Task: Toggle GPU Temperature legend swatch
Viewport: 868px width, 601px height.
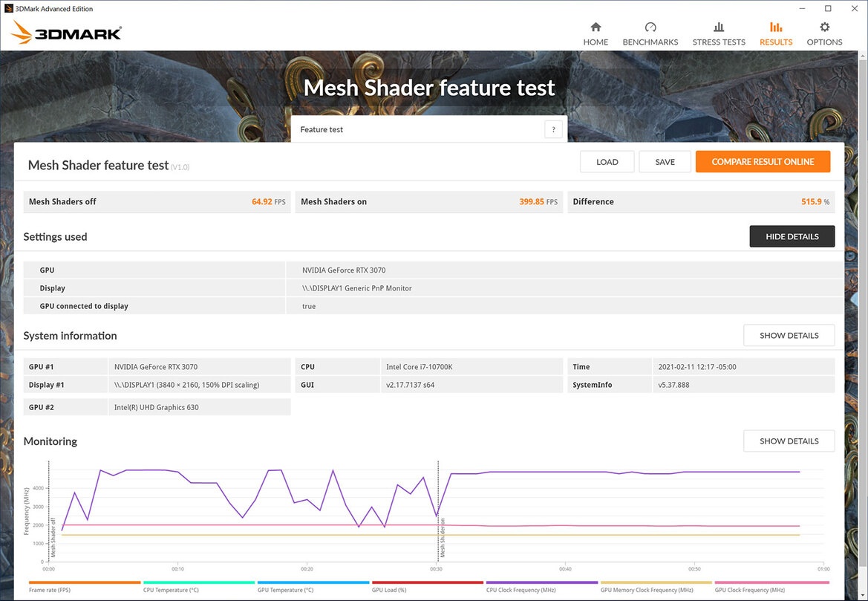Action: pos(313,582)
